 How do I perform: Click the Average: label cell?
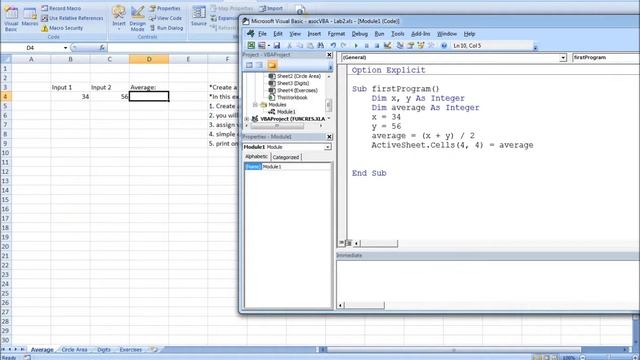(x=149, y=87)
